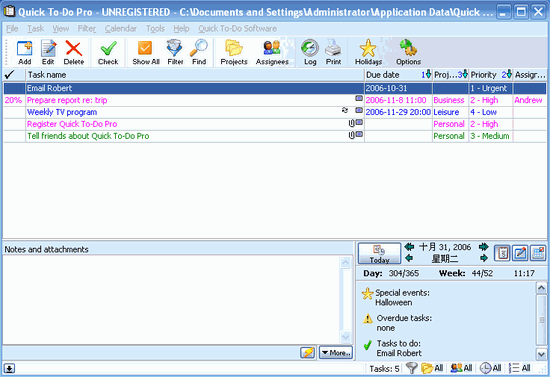Mark the task done with the Check icon
This screenshot has height=377, width=550.
(x=108, y=53)
